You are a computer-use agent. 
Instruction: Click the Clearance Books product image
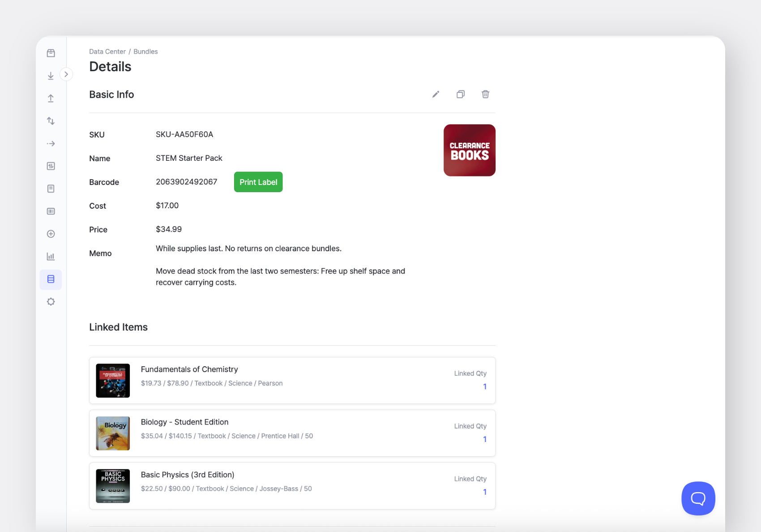pos(469,150)
